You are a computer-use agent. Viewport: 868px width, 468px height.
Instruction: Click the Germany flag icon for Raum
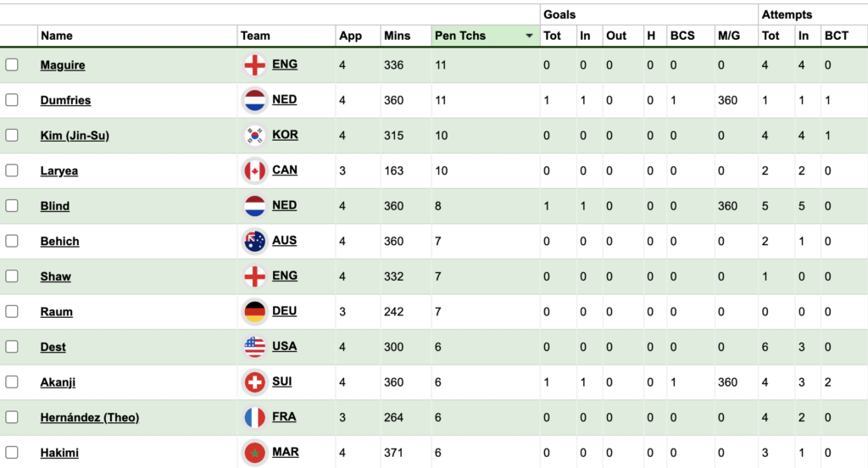coord(254,312)
